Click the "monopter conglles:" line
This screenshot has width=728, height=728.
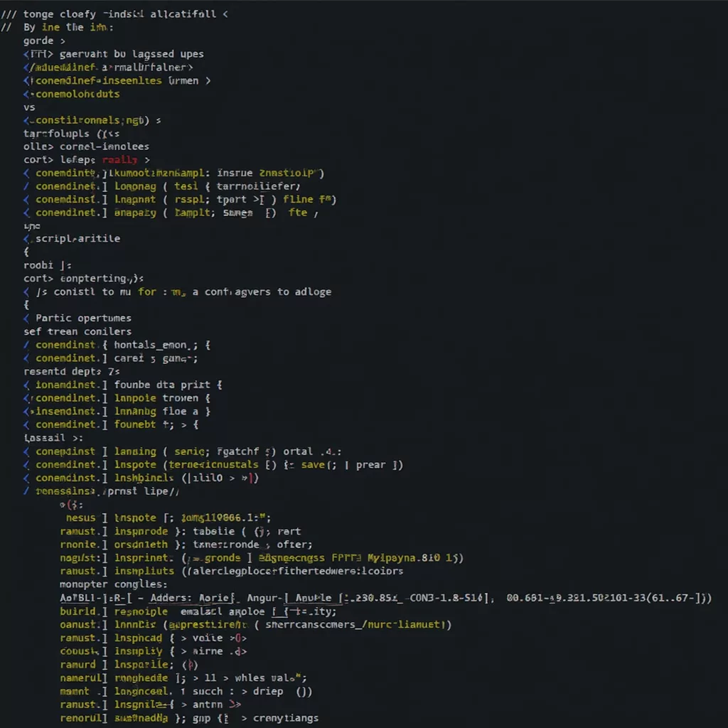[113, 584]
